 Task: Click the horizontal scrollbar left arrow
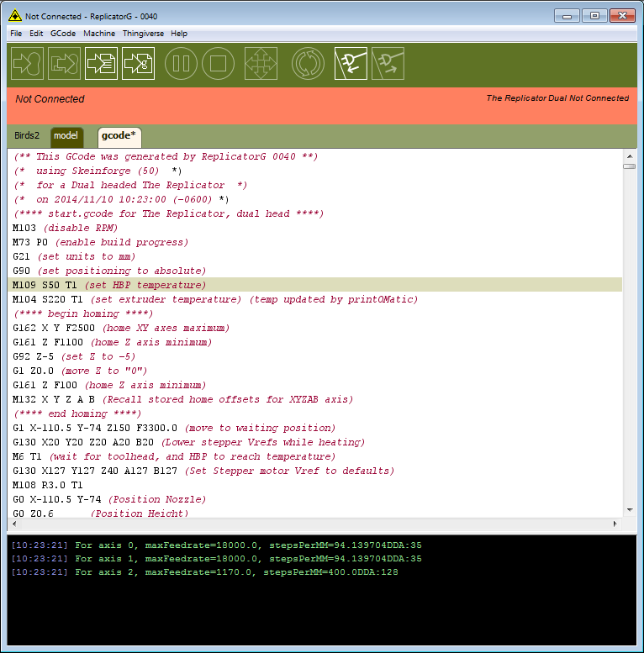14,524
